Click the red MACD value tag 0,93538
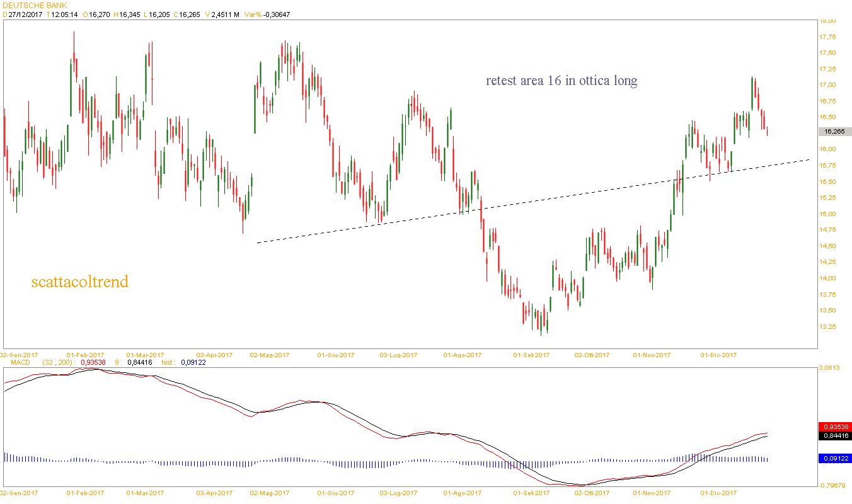The image size is (852, 504). (834, 427)
